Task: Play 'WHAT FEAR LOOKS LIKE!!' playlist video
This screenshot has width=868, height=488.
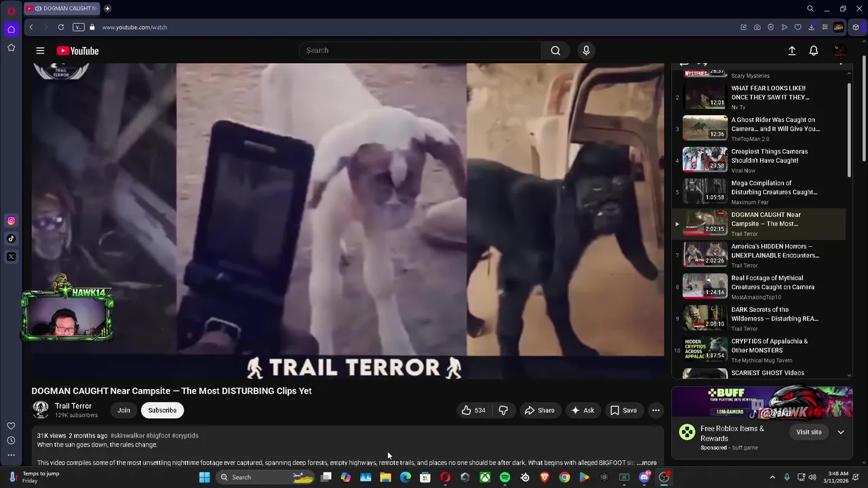Action: pyautogui.click(x=759, y=97)
